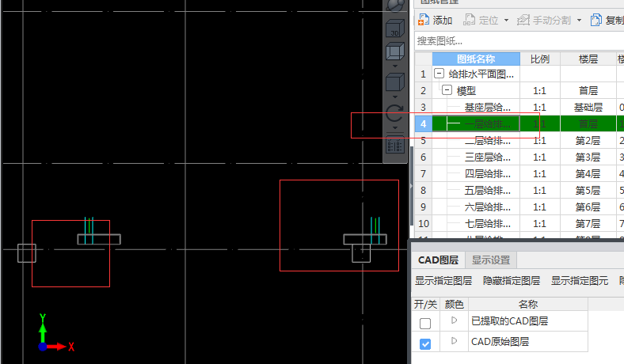The width and height of the screenshot is (624, 364).
Task: Collapse the 给排水平面图 tree node
Action: click(x=439, y=74)
